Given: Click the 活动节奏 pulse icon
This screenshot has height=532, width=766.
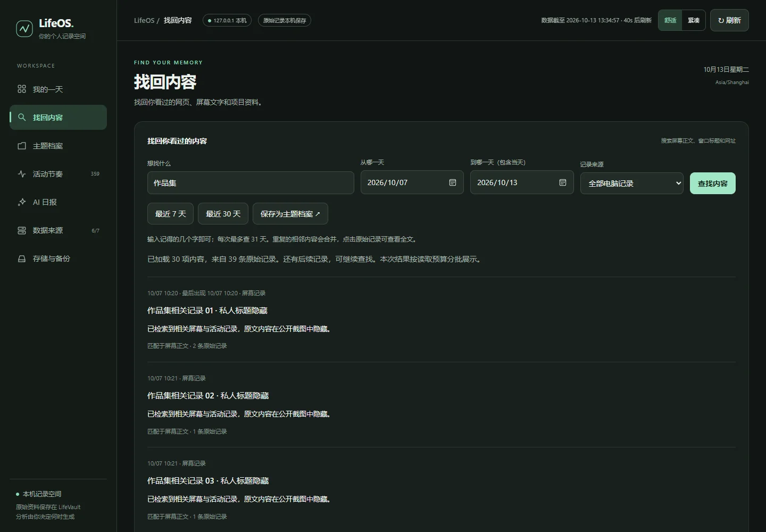Looking at the screenshot, I should pyautogui.click(x=22, y=173).
